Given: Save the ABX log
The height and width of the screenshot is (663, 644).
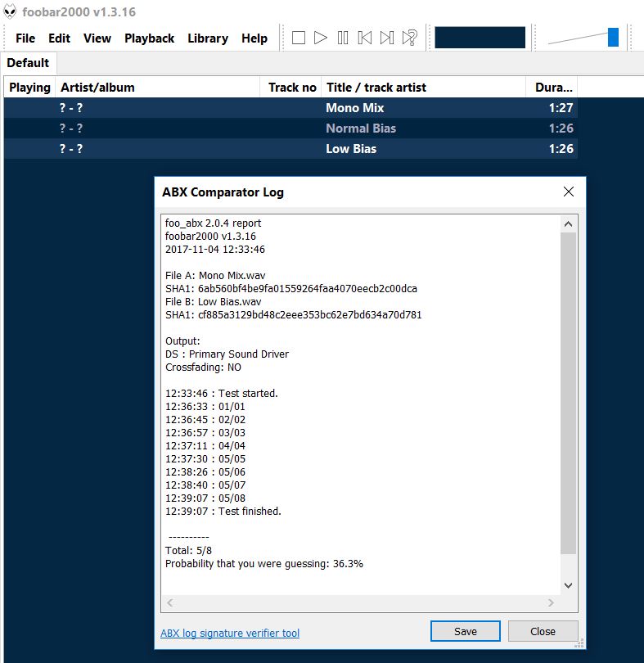Looking at the screenshot, I should pos(465,631).
